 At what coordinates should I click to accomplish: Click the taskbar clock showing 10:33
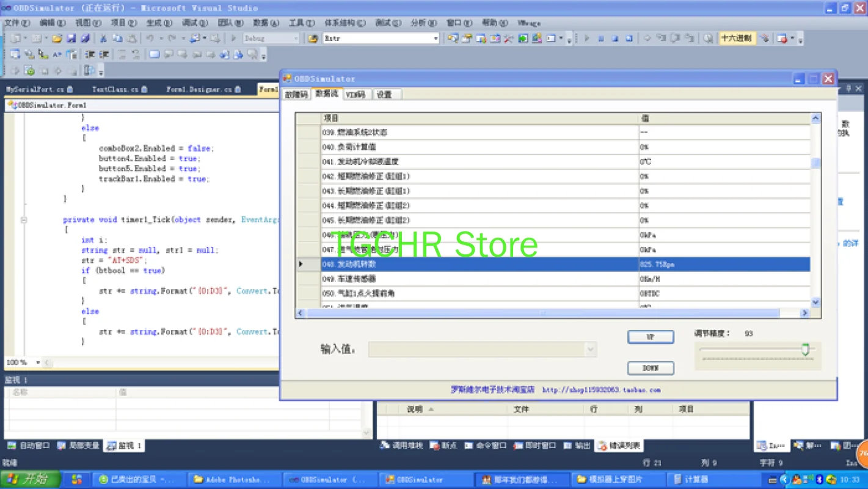click(849, 480)
